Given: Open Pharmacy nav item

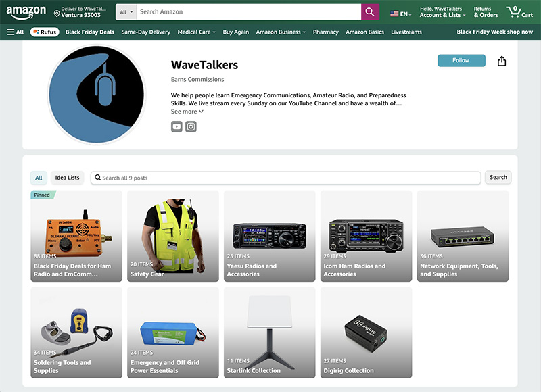Looking at the screenshot, I should [x=325, y=32].
